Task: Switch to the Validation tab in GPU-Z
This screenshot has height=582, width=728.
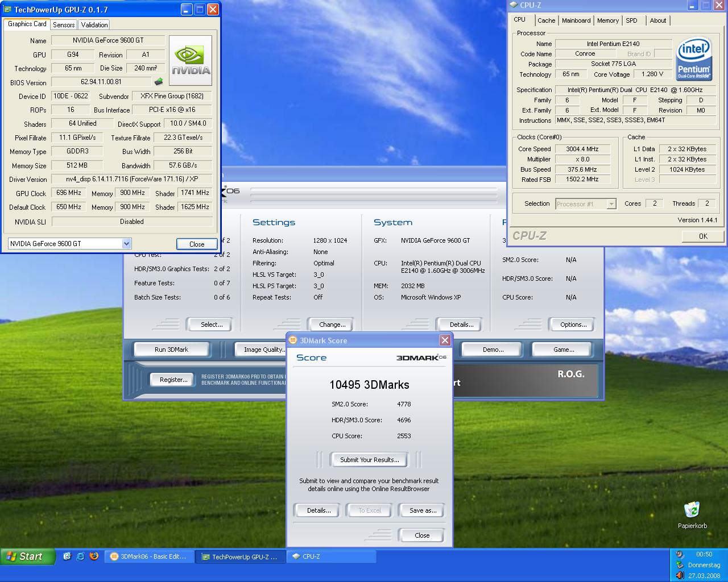Action: point(94,24)
